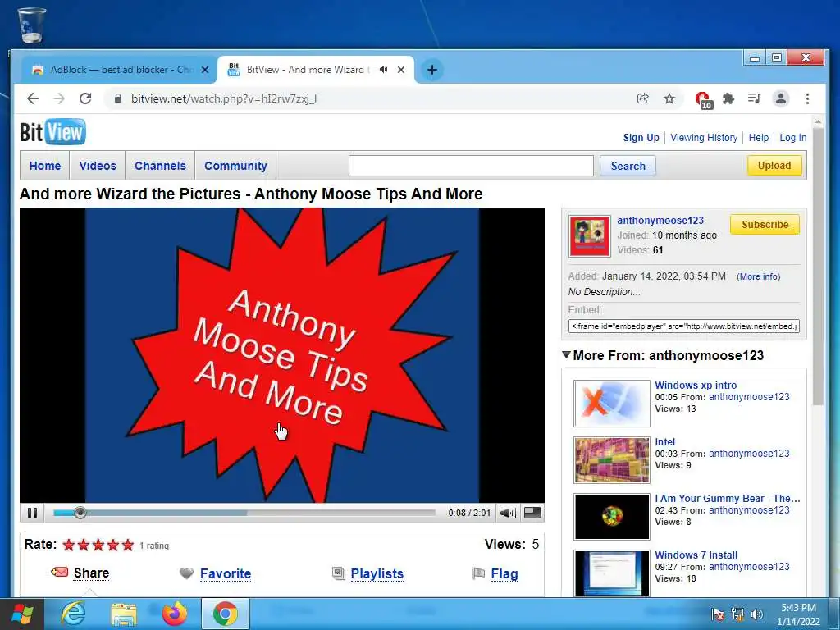The image size is (840, 630).
Task: Expand the More info link
Action: pos(758,276)
